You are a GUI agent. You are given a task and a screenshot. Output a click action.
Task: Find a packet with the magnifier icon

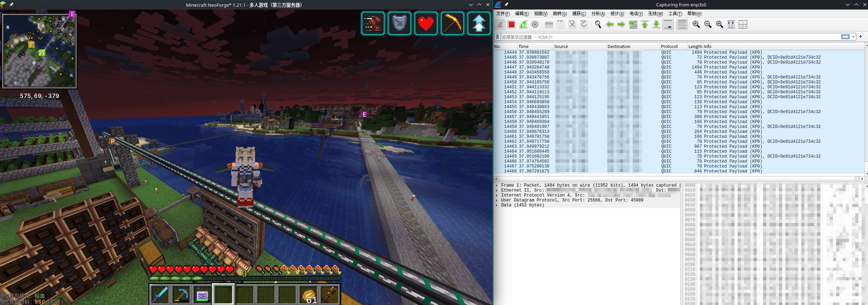click(598, 24)
